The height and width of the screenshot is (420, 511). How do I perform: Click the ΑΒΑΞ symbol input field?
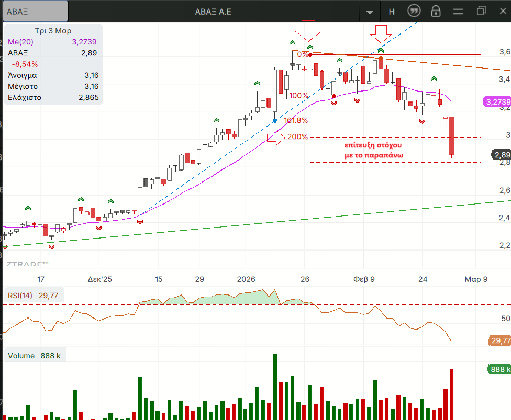34,12
